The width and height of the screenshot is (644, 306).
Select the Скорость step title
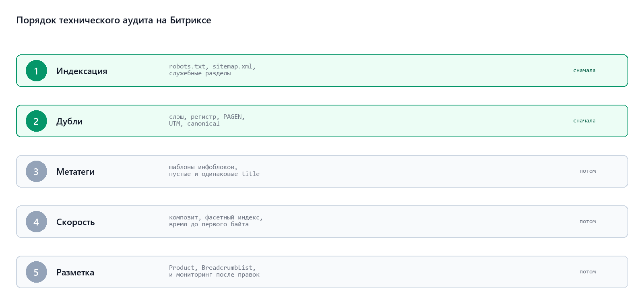coord(75,222)
